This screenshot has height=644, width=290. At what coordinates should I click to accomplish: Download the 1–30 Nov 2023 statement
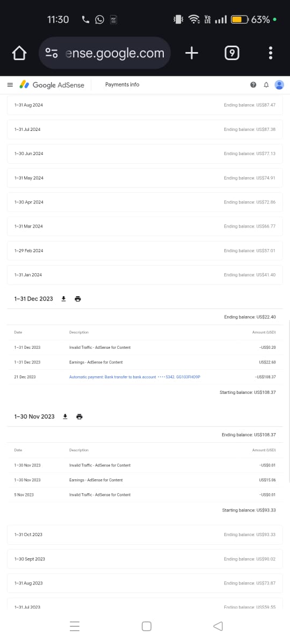coord(65,416)
